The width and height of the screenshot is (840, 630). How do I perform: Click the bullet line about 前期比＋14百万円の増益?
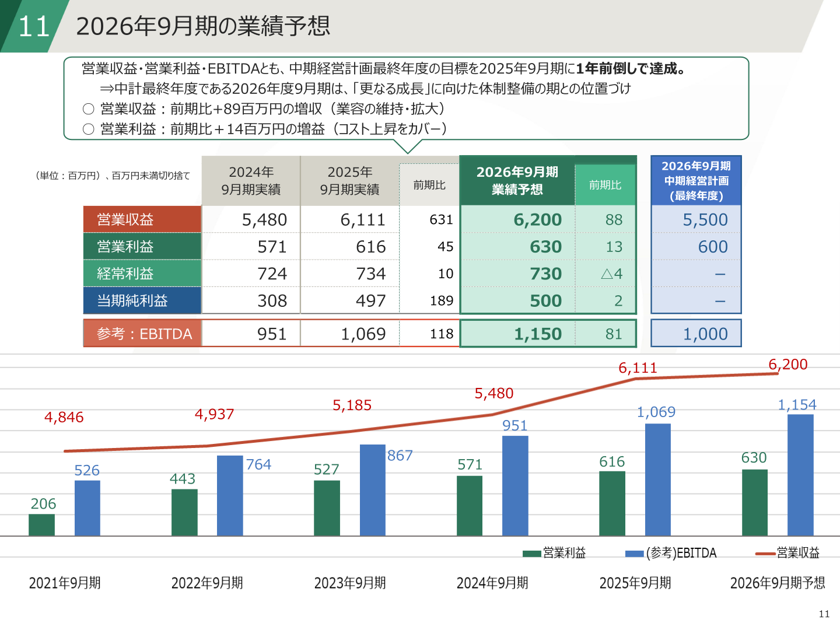pyautogui.click(x=265, y=129)
